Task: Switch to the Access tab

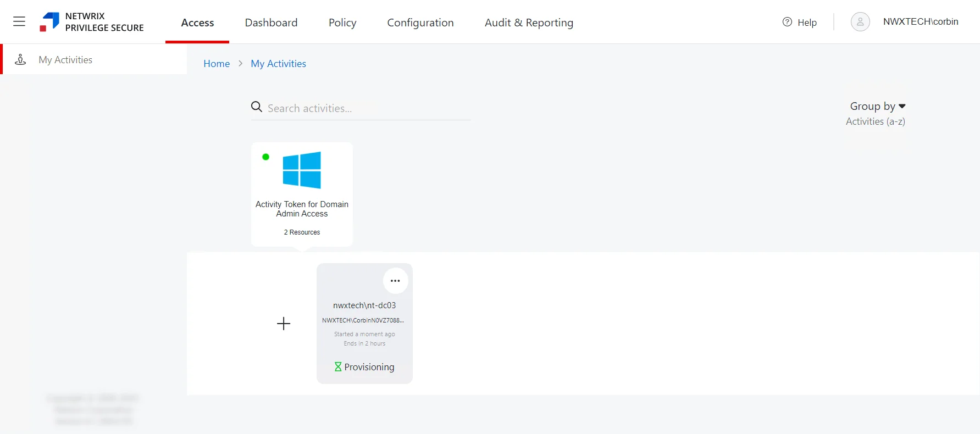Action: pos(197,23)
